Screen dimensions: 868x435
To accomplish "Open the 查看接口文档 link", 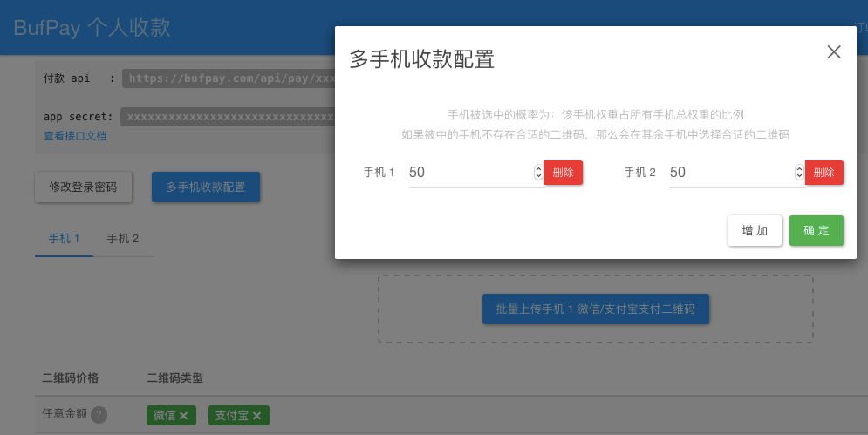I will (75, 136).
